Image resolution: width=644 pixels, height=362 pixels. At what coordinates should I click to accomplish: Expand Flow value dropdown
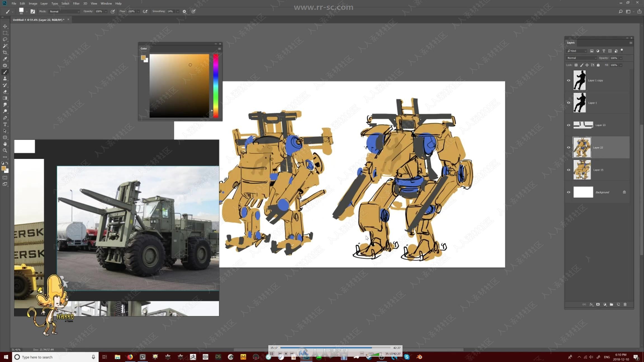click(x=138, y=11)
